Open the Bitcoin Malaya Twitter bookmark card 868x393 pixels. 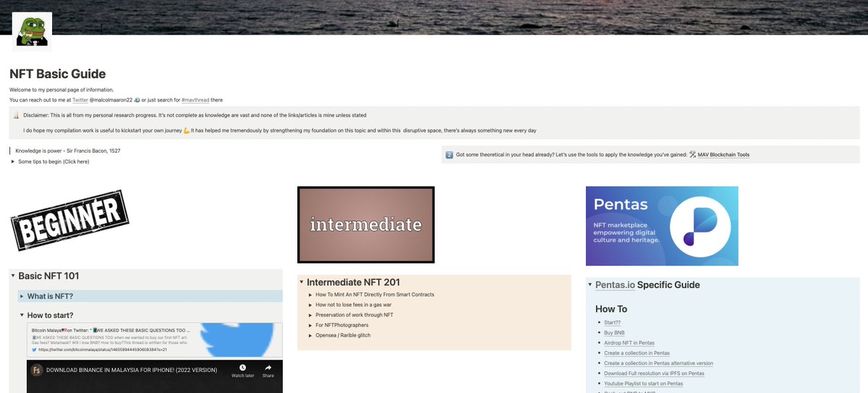pyautogui.click(x=153, y=339)
